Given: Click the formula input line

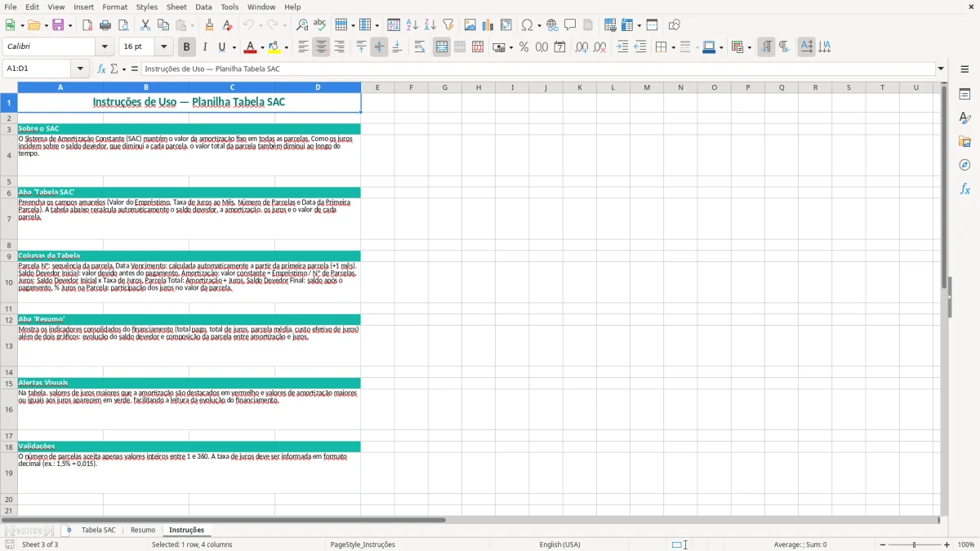Looking at the screenshot, I should pos(538,69).
